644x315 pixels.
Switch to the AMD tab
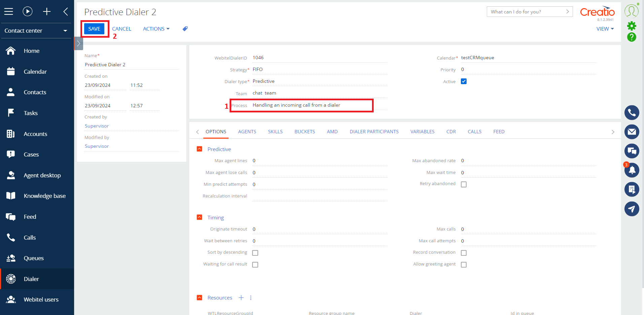(332, 132)
